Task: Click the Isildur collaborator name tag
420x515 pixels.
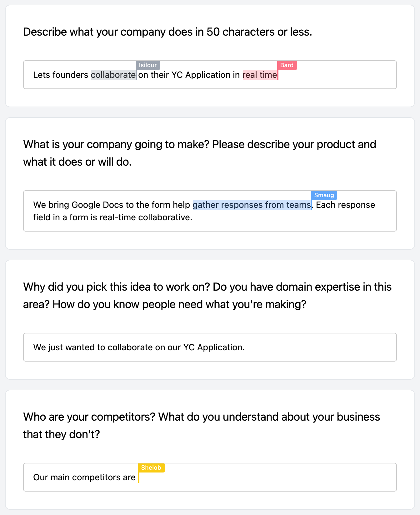Action: [148, 65]
